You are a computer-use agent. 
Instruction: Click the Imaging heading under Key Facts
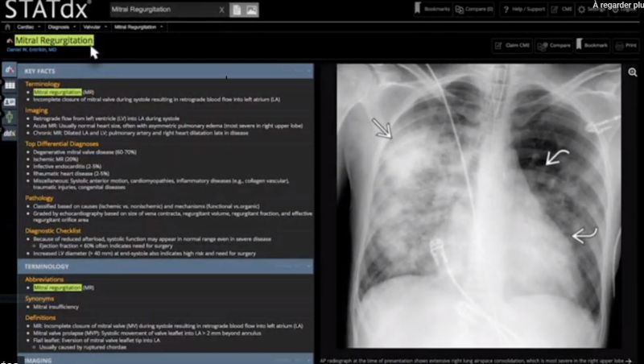(36, 110)
